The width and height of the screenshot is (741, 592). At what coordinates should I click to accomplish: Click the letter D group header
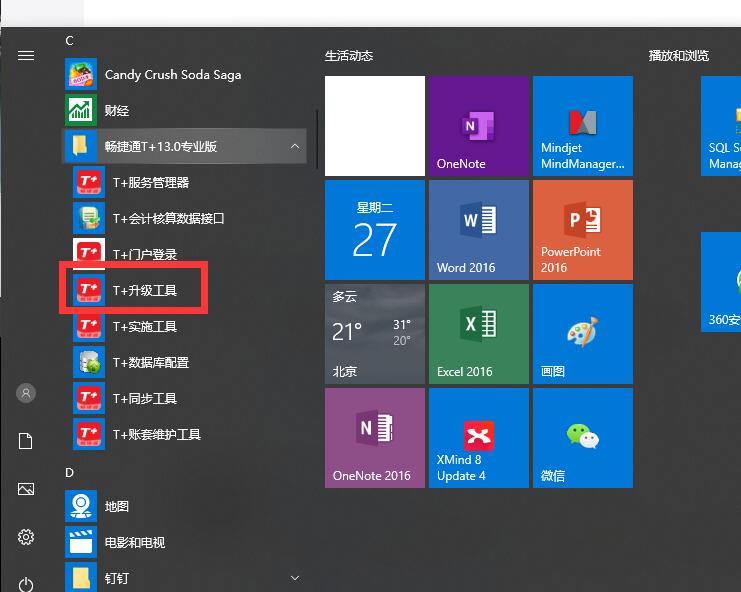tap(69, 472)
